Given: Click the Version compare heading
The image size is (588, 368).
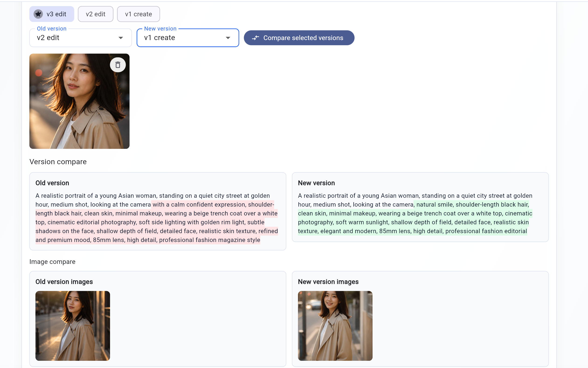Looking at the screenshot, I should tap(58, 162).
